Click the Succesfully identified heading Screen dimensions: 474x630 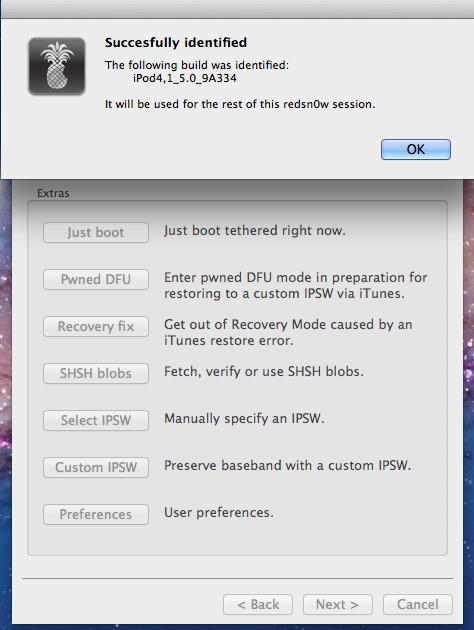[x=176, y=43]
